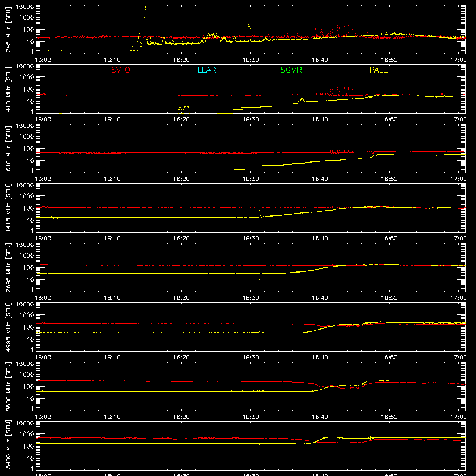Click the 16:00 tick label under 4995 MHz panel
Screen dimensions: 476x476
pyautogui.click(x=43, y=358)
